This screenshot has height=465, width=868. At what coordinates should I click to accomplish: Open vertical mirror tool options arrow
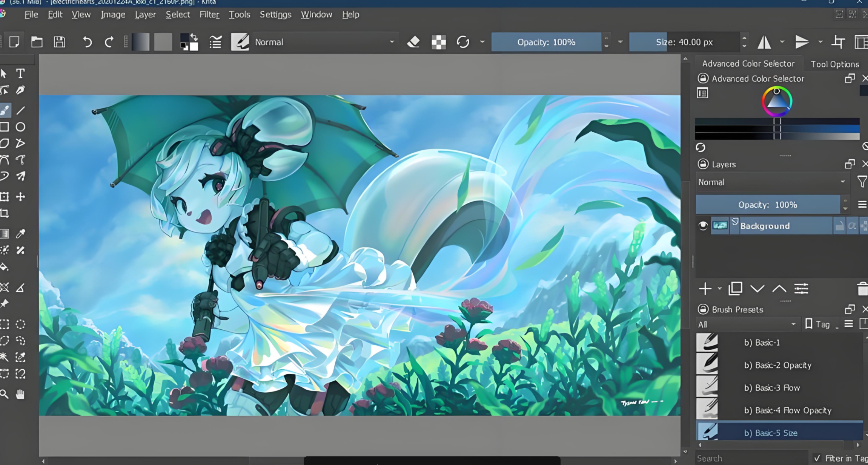click(820, 42)
